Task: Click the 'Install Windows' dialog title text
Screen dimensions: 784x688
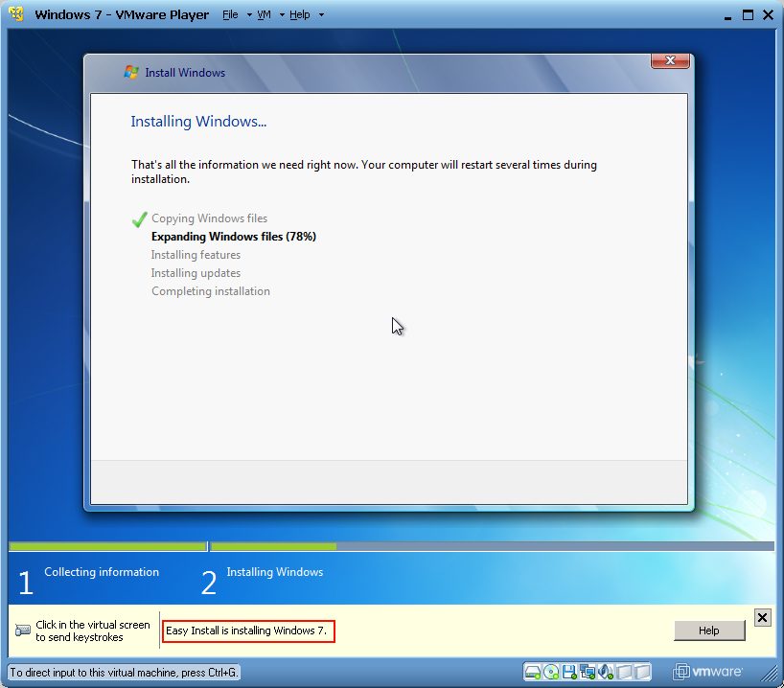Action: click(185, 73)
